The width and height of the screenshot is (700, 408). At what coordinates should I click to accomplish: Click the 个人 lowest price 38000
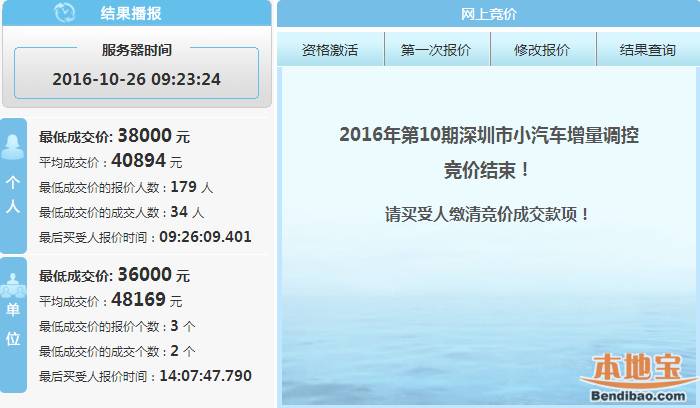[x=145, y=136]
